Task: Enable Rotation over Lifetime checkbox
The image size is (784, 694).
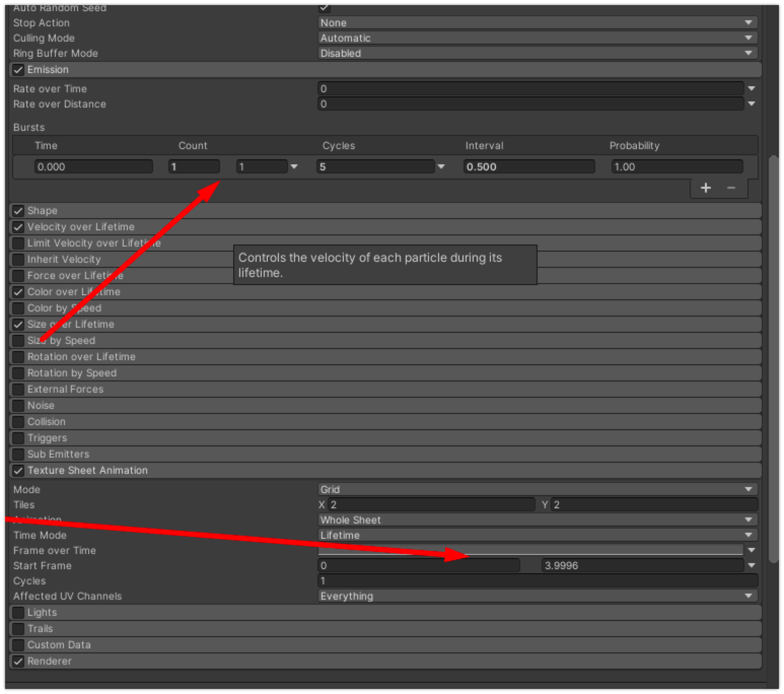Action: [18, 357]
